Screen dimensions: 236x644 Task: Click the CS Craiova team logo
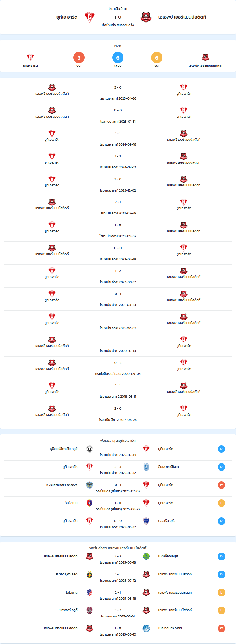point(146,467)
